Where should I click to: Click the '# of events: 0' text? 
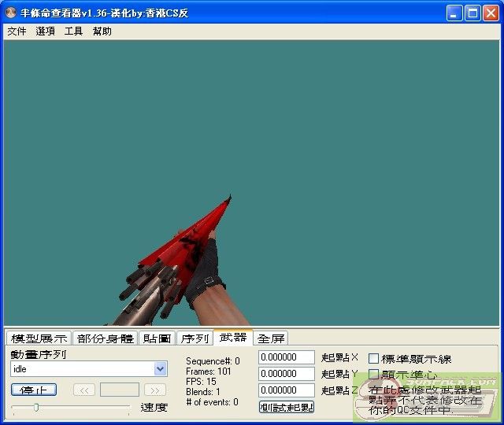tap(212, 402)
